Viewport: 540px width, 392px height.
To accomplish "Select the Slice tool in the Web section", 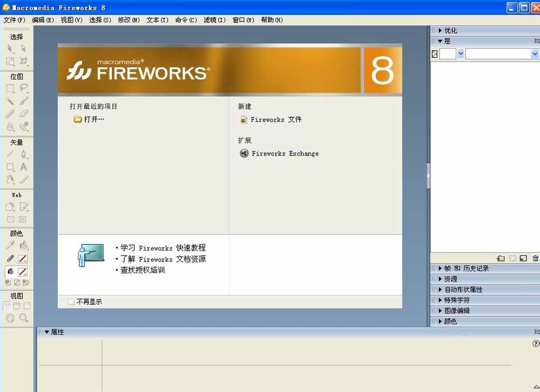I will point(23,206).
